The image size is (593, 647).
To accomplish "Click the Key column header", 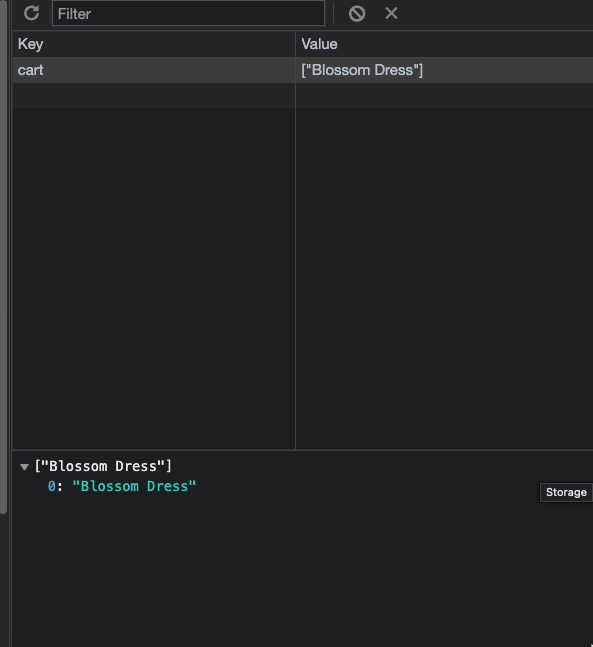I will point(154,44).
